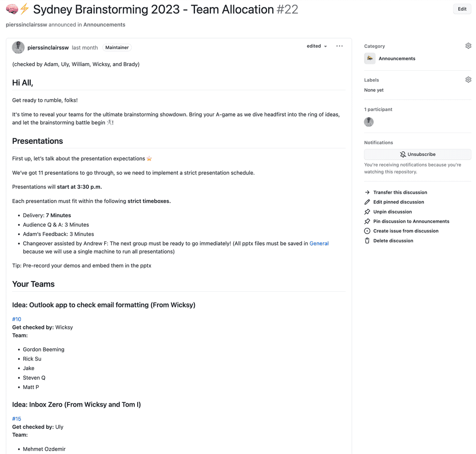Click the Maintainer role badge

[x=117, y=47]
